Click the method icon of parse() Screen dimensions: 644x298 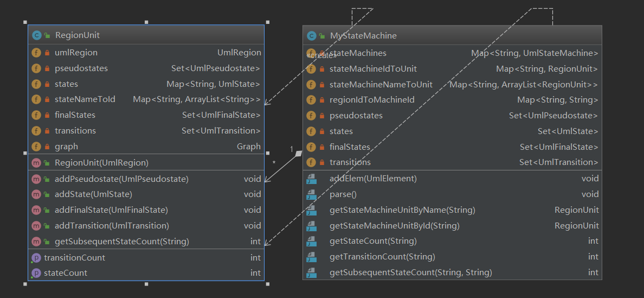pyautogui.click(x=311, y=194)
